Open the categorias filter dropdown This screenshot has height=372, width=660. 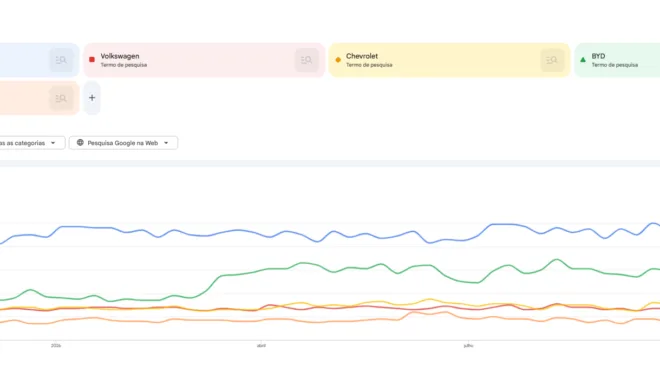[32, 143]
